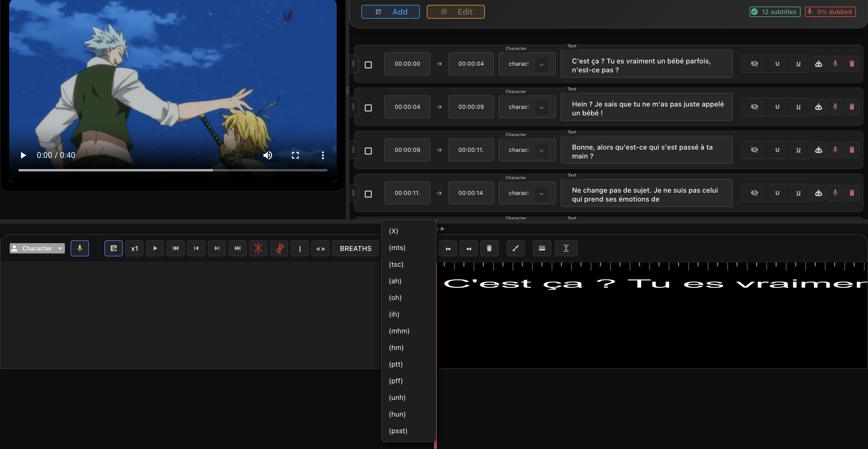Screen dimensions: 868x449
Task: Toggle plain U for 'C'est ça ?' row
Action: (x=777, y=64)
